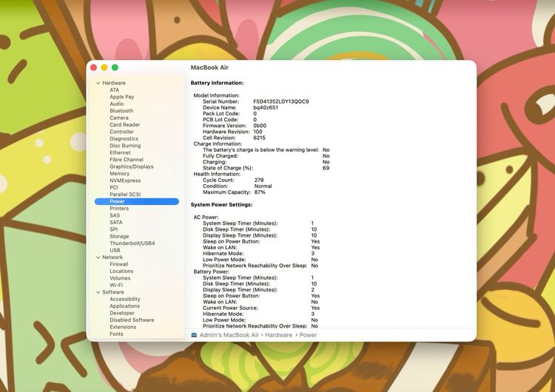Collapse the Hardware section disclosure triangle
The image size is (555, 392).
tap(98, 83)
